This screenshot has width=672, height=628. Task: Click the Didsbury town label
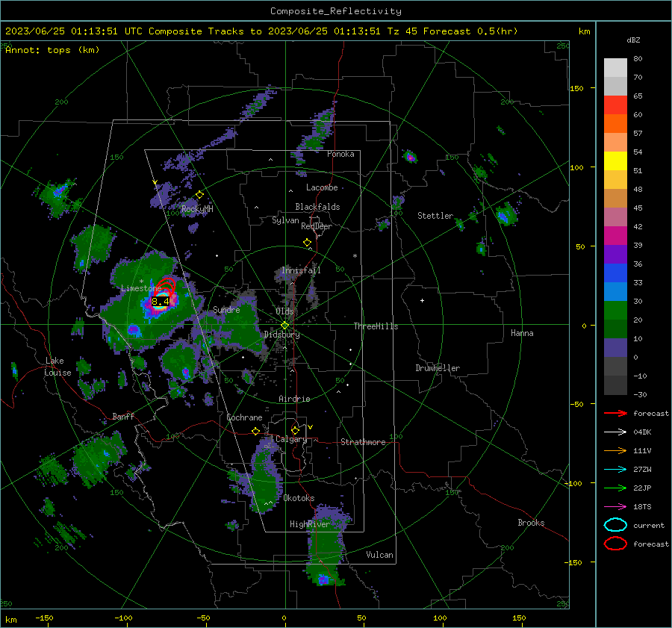(281, 335)
